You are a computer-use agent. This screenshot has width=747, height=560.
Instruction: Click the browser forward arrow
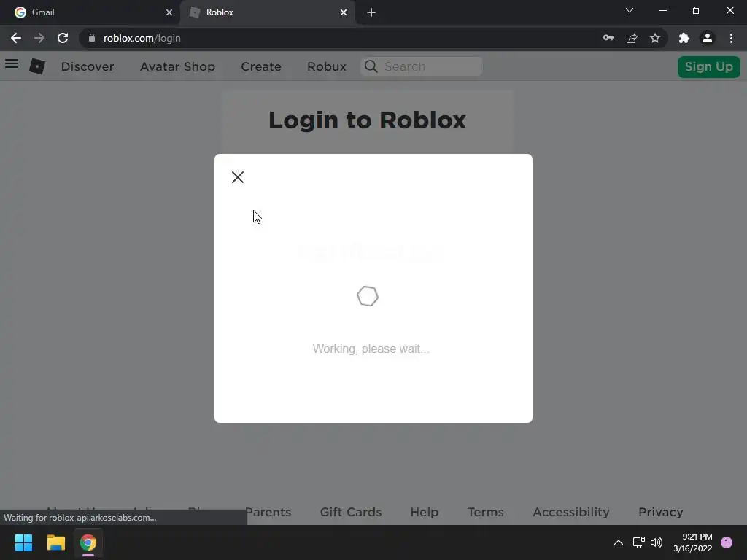point(39,38)
